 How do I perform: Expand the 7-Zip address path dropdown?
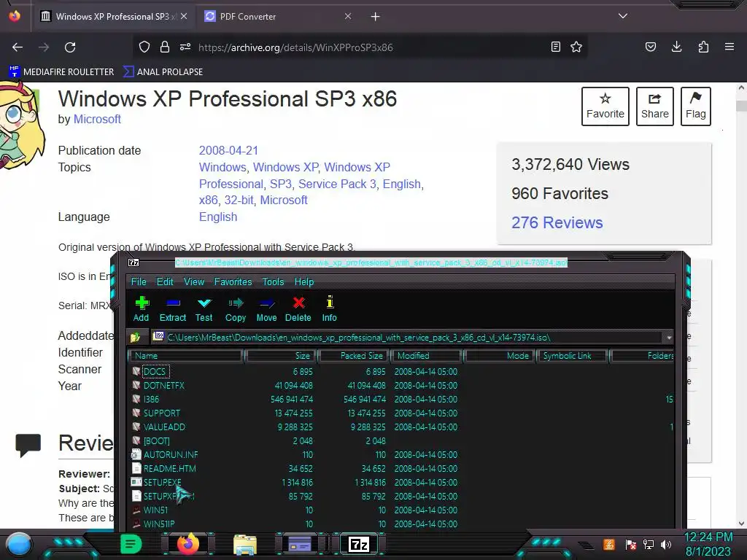669,338
